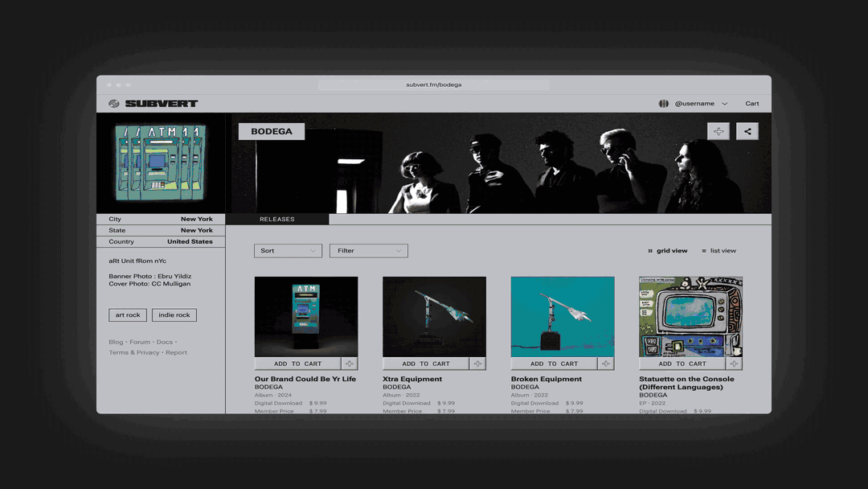The height and width of the screenshot is (489, 868).
Task: Open Statuette on the Console title link
Action: point(686,383)
